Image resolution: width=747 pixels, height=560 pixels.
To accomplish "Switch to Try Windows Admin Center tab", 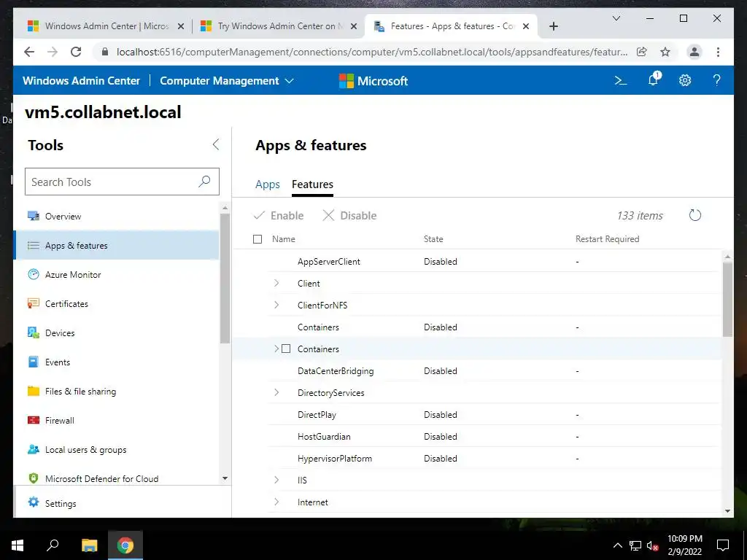I will 279,26.
